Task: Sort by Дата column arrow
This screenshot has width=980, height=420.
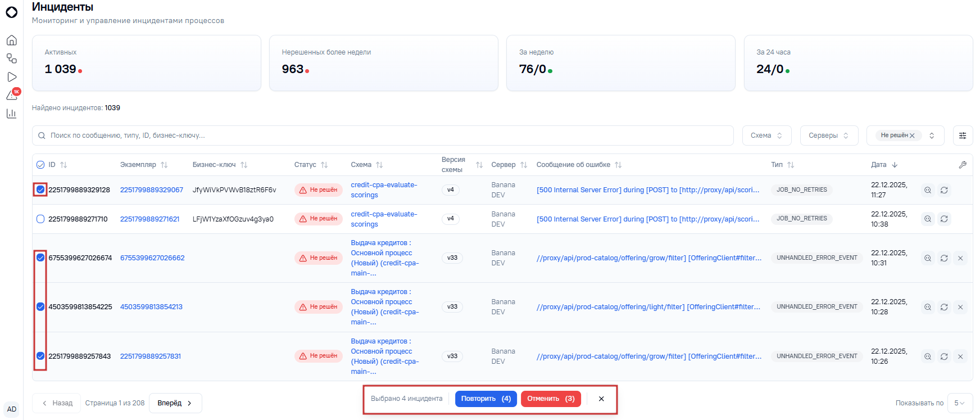Action: (x=895, y=165)
